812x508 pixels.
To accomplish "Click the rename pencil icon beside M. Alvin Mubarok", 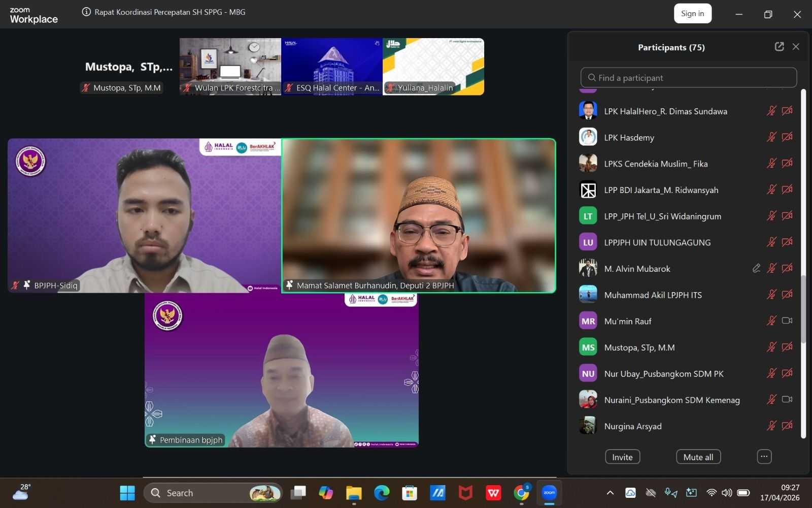I will [x=756, y=268].
